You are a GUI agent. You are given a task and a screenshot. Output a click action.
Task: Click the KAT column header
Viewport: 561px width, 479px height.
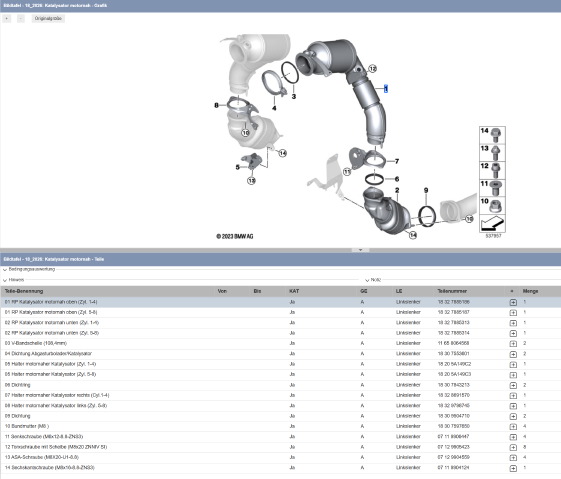[x=294, y=291]
